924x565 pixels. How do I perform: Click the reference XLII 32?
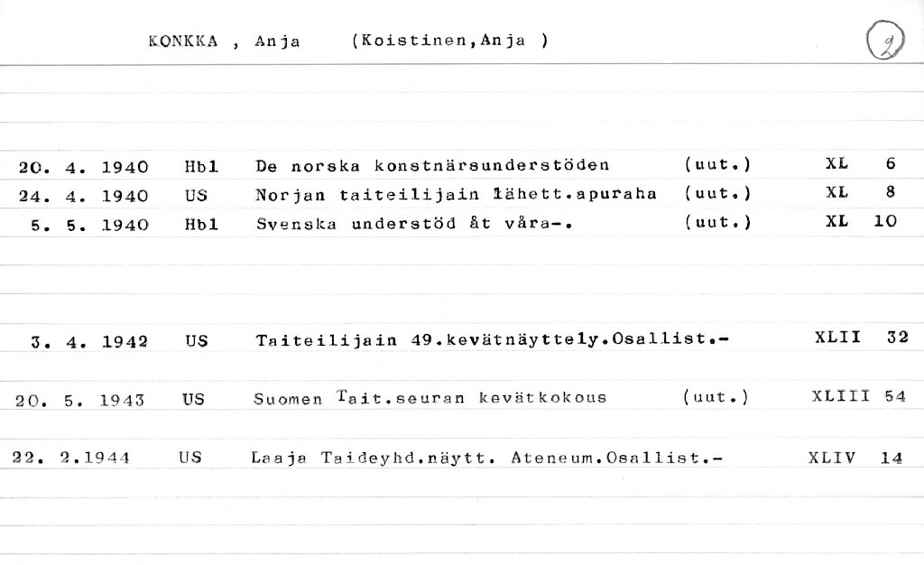[x=860, y=338]
